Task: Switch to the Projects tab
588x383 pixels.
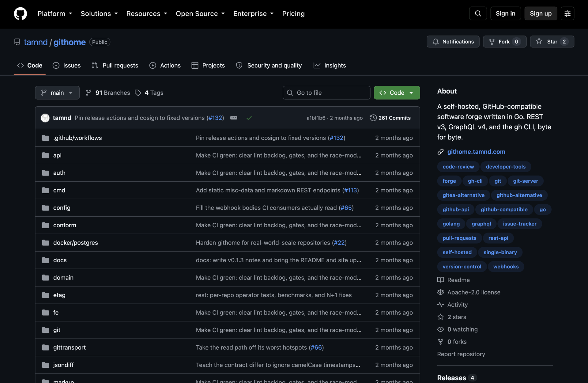Action: (208, 66)
